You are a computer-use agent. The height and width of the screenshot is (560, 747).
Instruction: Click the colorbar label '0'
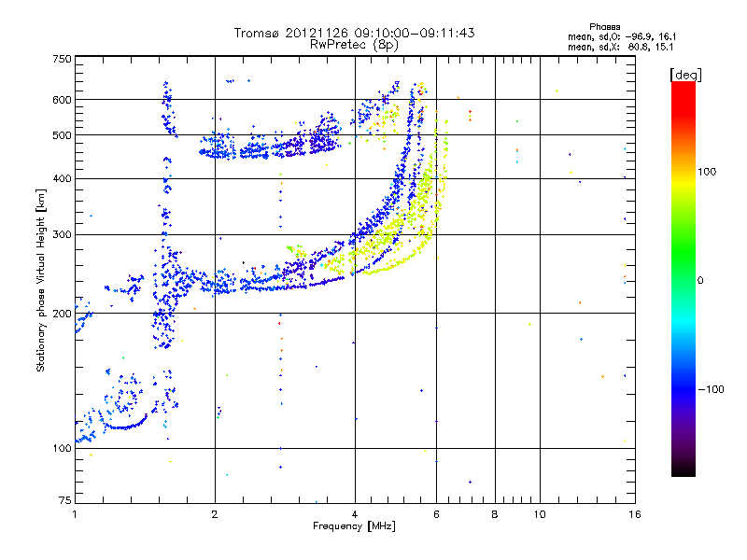700,281
